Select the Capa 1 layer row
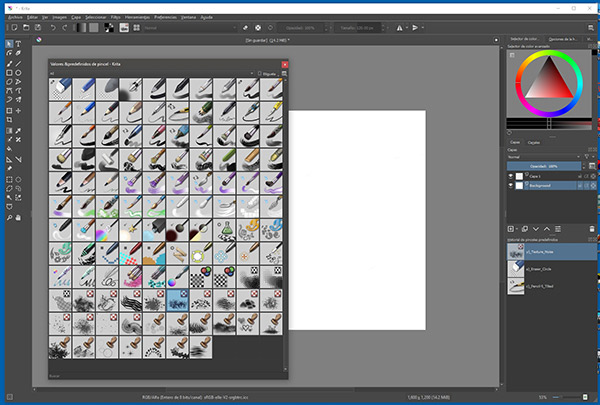Screen dimensions: 600x405 552,176
